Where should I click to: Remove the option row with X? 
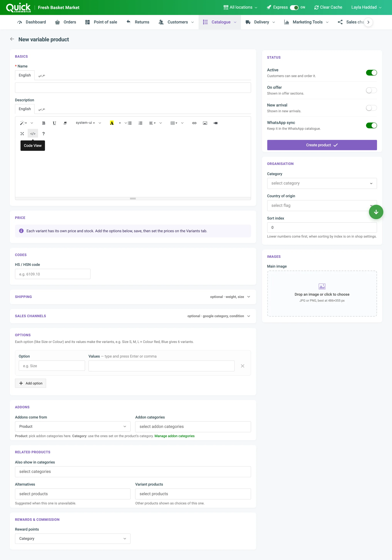(243, 366)
